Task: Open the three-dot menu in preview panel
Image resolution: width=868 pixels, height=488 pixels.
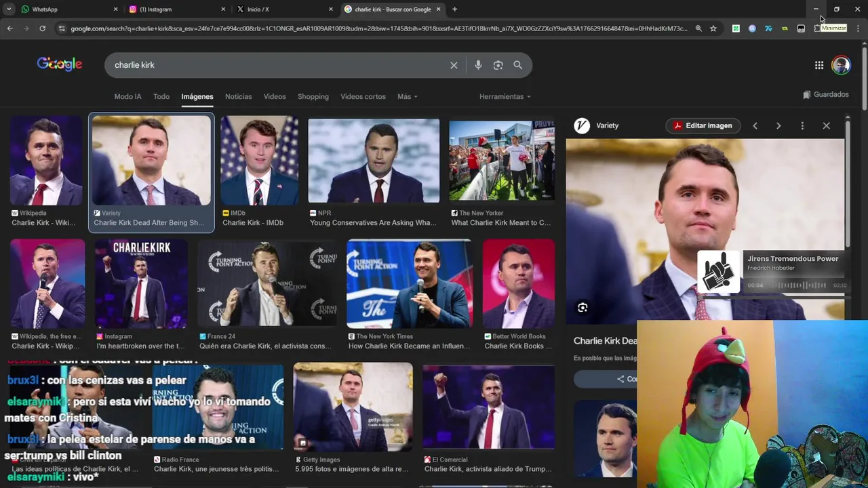Action: [x=802, y=125]
